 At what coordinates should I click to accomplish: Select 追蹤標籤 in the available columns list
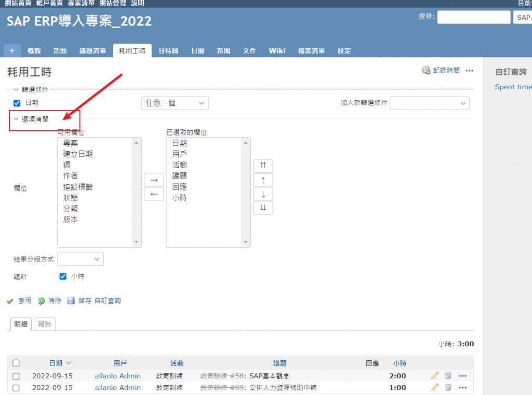coord(78,187)
